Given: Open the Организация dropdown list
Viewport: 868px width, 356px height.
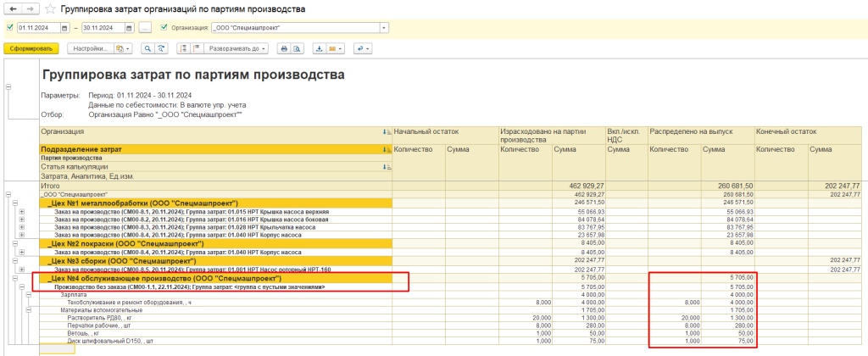Looking at the screenshot, I should click(385, 28).
